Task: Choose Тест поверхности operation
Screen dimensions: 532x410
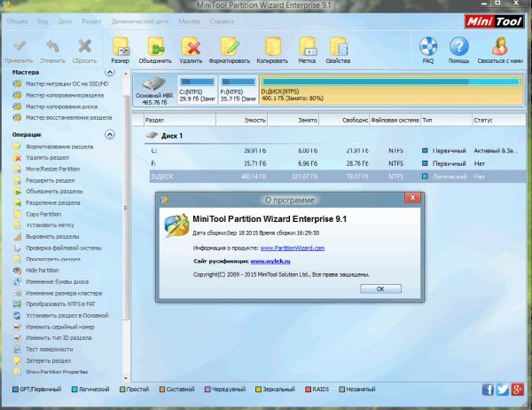Action: click(49, 349)
